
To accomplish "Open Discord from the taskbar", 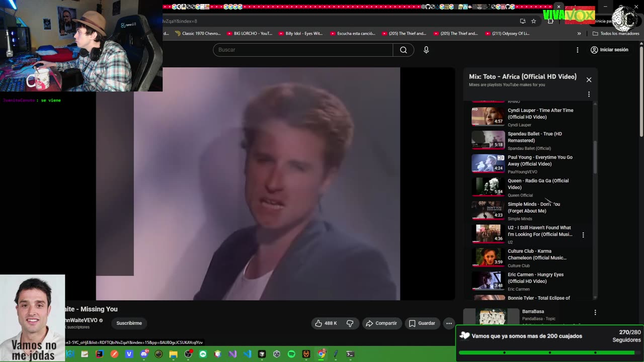I will pyautogui.click(x=144, y=354).
